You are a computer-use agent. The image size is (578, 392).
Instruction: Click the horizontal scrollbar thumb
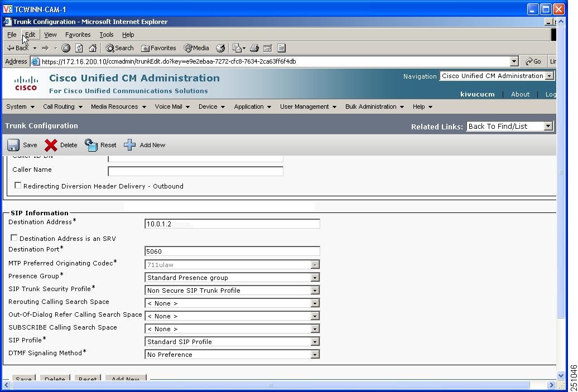pos(271,385)
